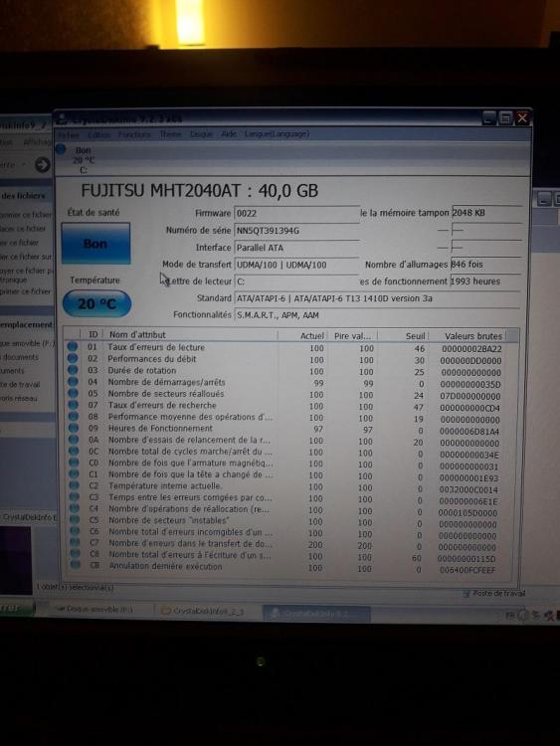Click status circle for row ID C3
The height and width of the screenshot is (746, 560).
[x=75, y=497]
